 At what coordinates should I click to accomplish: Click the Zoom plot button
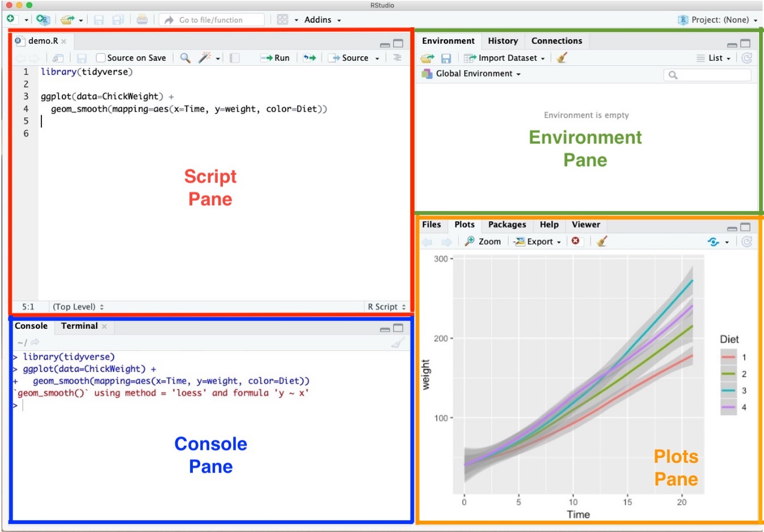pos(483,242)
